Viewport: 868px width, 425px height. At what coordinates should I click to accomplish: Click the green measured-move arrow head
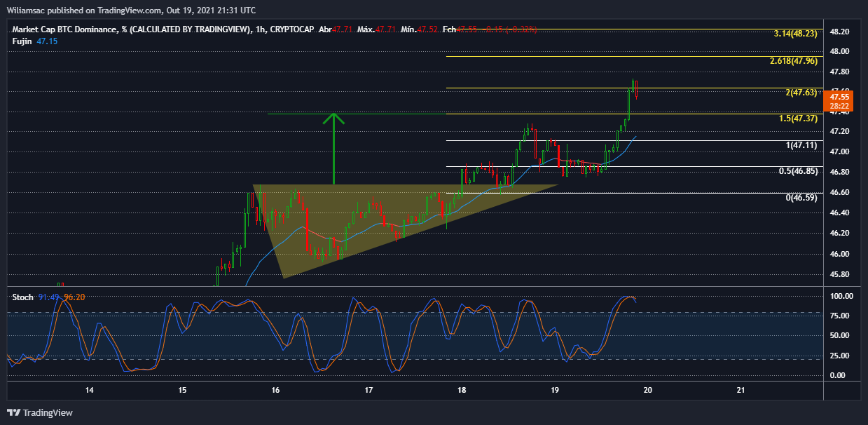(335, 119)
